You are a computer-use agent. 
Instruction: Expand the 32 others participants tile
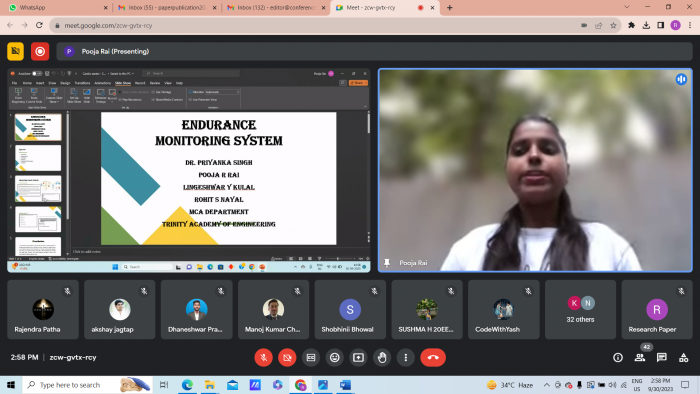(x=580, y=310)
